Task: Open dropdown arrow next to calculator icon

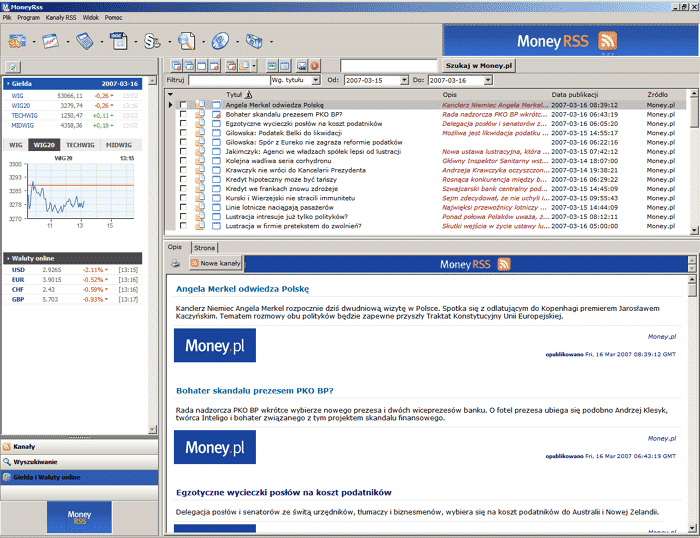Action: tap(102, 42)
